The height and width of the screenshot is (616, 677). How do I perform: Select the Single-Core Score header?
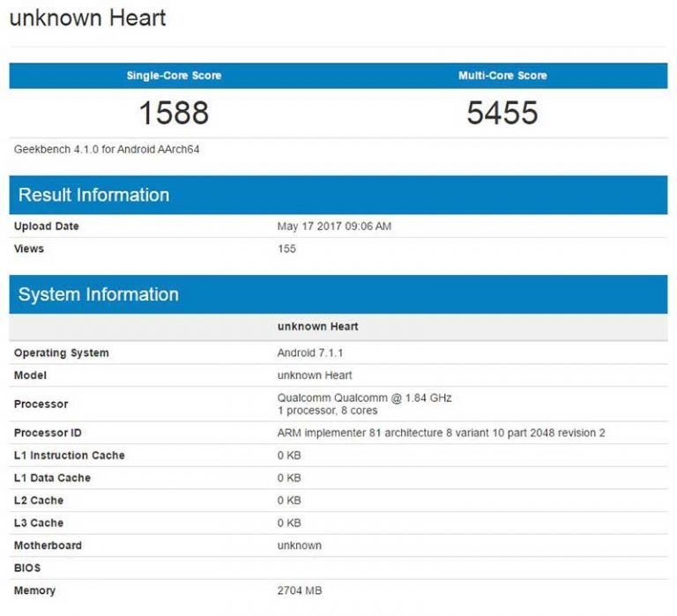173,76
